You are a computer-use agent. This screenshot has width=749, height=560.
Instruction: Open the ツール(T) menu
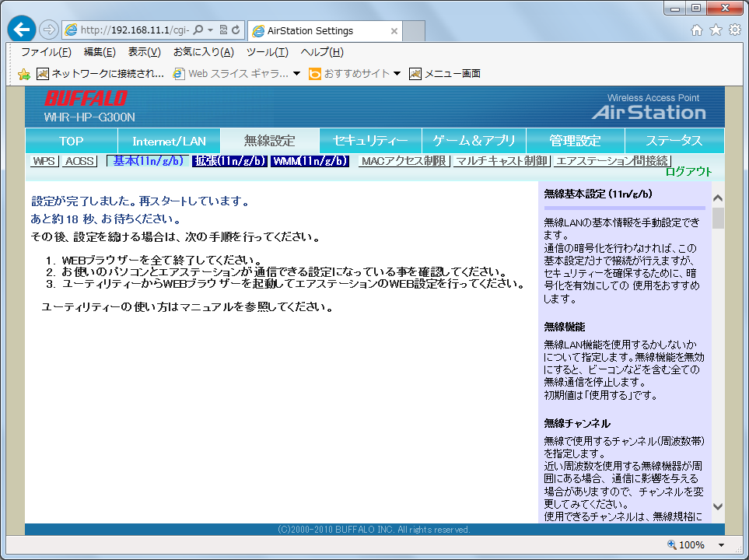[x=267, y=52]
